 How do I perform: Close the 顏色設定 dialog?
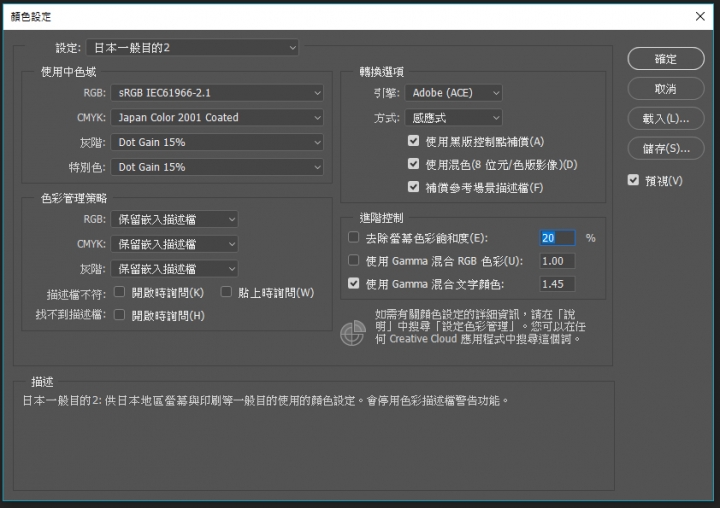click(x=700, y=17)
